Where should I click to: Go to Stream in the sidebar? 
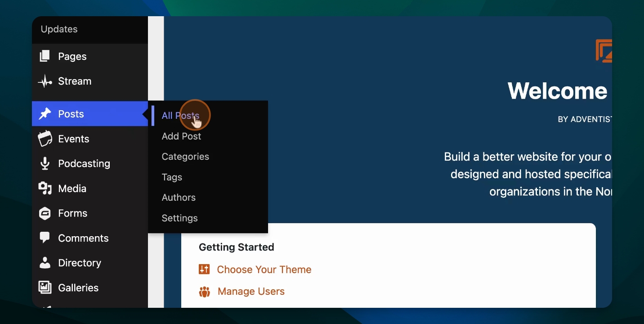75,81
